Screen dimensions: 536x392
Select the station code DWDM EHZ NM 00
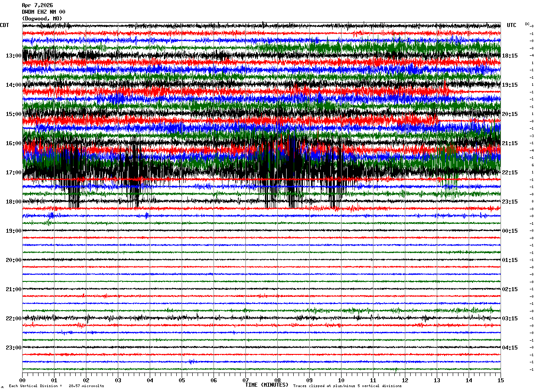[x=43, y=12]
